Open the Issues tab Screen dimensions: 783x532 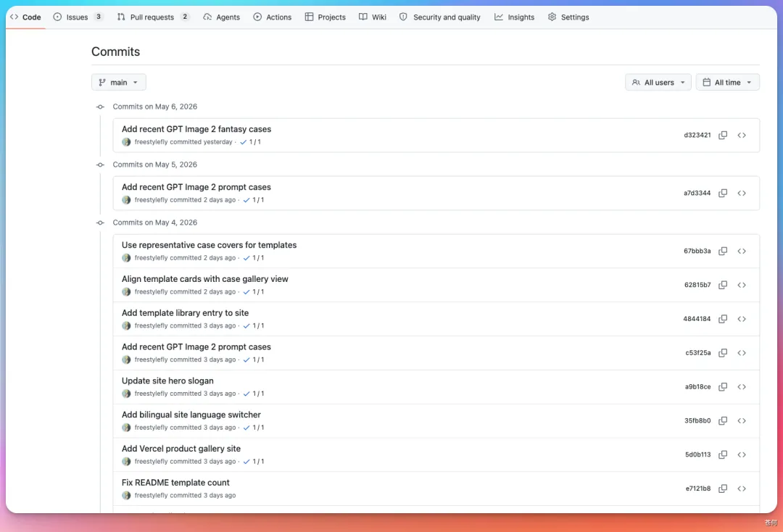[x=78, y=17]
